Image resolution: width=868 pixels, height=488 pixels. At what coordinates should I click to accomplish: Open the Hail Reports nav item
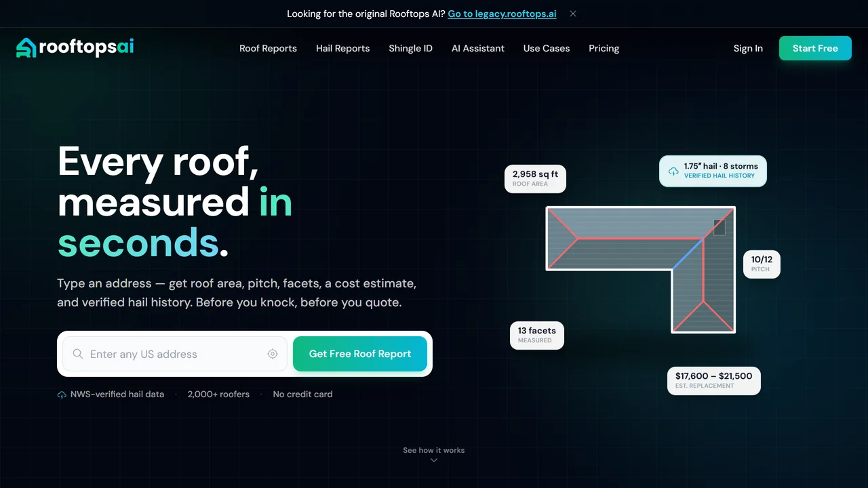[343, 48]
